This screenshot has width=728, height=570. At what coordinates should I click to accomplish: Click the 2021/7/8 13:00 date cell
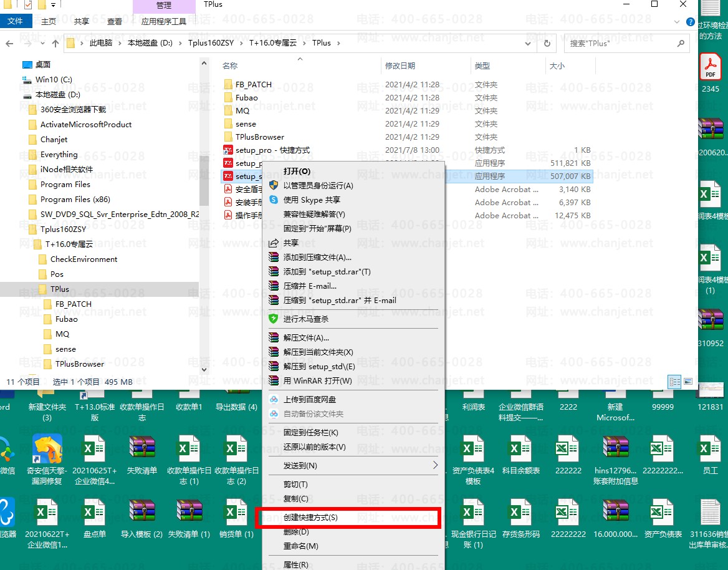click(x=412, y=150)
